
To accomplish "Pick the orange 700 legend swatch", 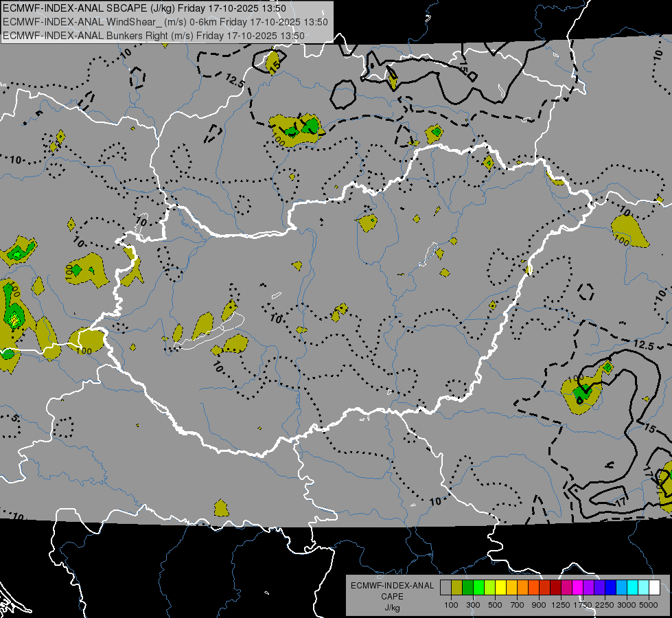I will click(523, 588).
